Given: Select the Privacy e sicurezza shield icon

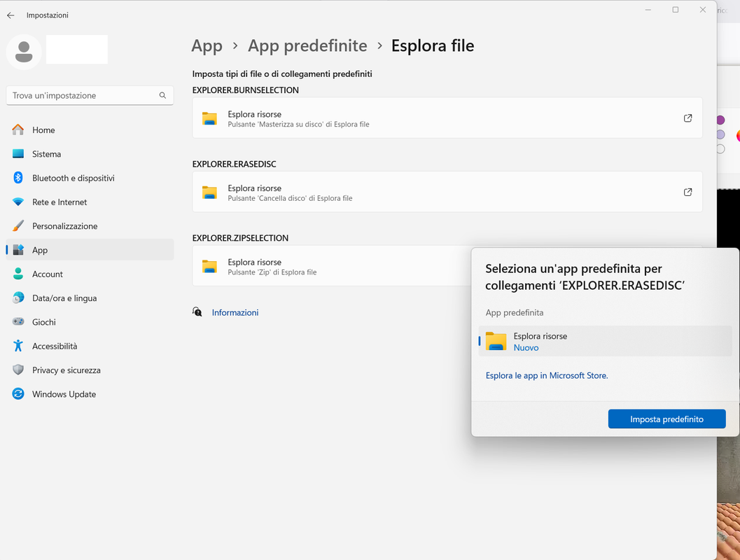Looking at the screenshot, I should (x=18, y=370).
